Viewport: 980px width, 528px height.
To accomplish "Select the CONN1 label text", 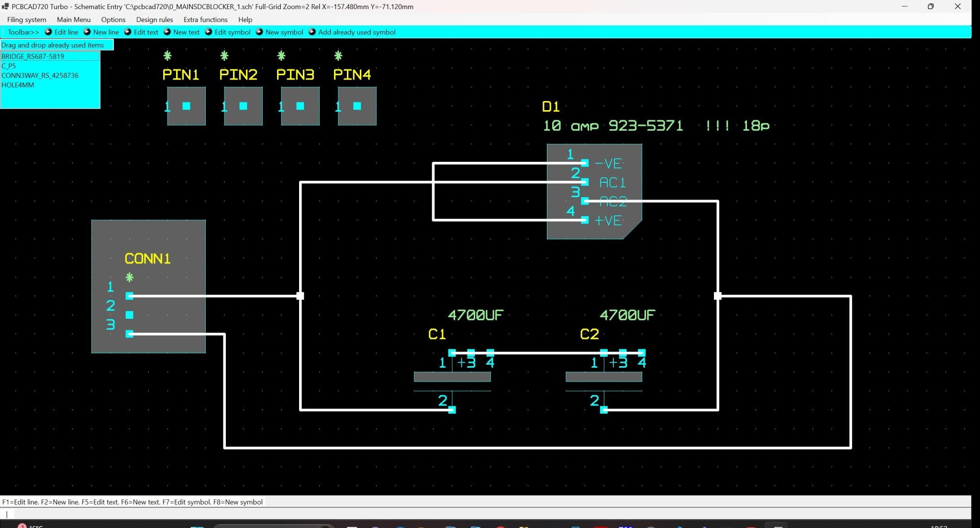I will click(x=147, y=259).
